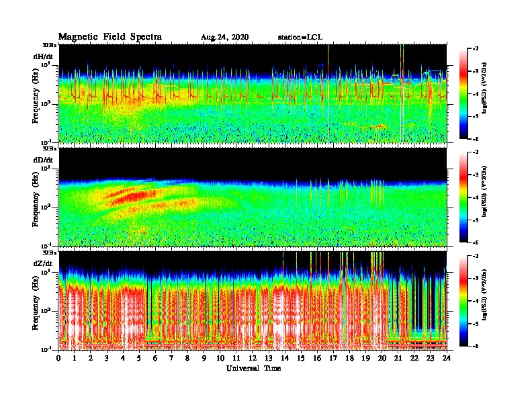This screenshot has width=532, height=411.
Task: Click the x-axis tick label "10"
Action: pyautogui.click(x=220, y=358)
